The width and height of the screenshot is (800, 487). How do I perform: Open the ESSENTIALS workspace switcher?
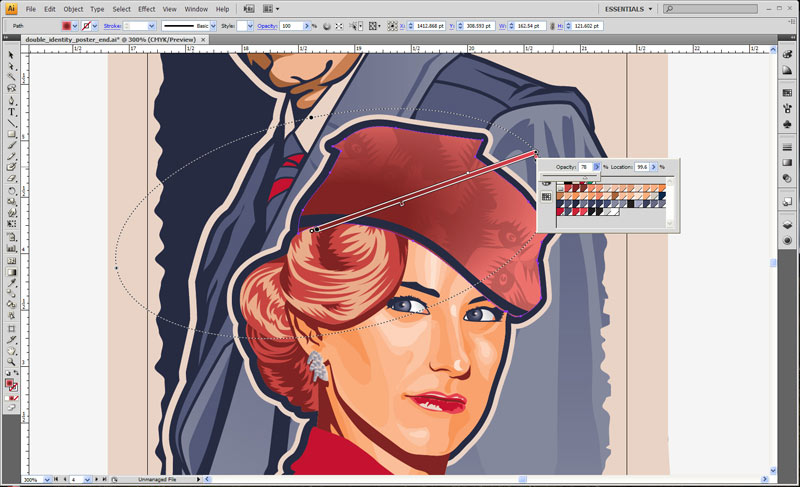tap(628, 9)
